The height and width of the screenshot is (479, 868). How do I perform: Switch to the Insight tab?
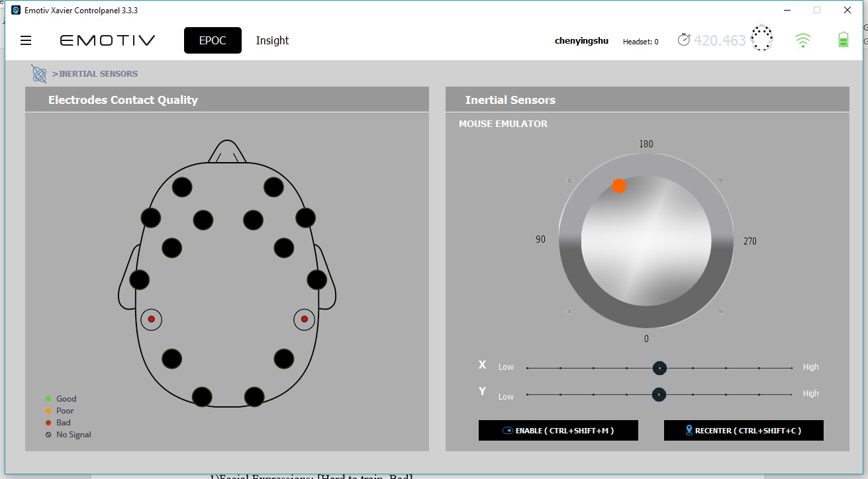[x=272, y=40]
